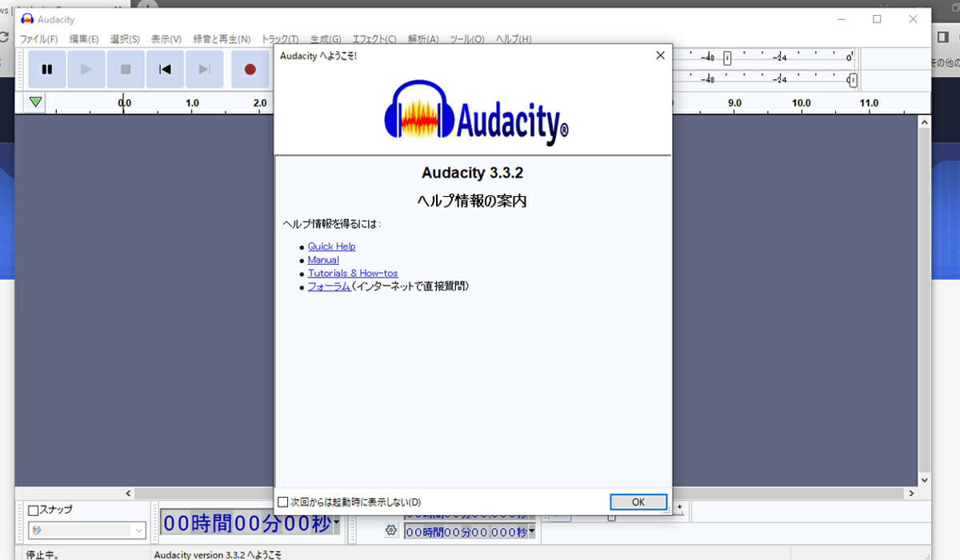The image size is (960, 560).
Task: Open the エフェクト(C) menu
Action: pyautogui.click(x=374, y=39)
